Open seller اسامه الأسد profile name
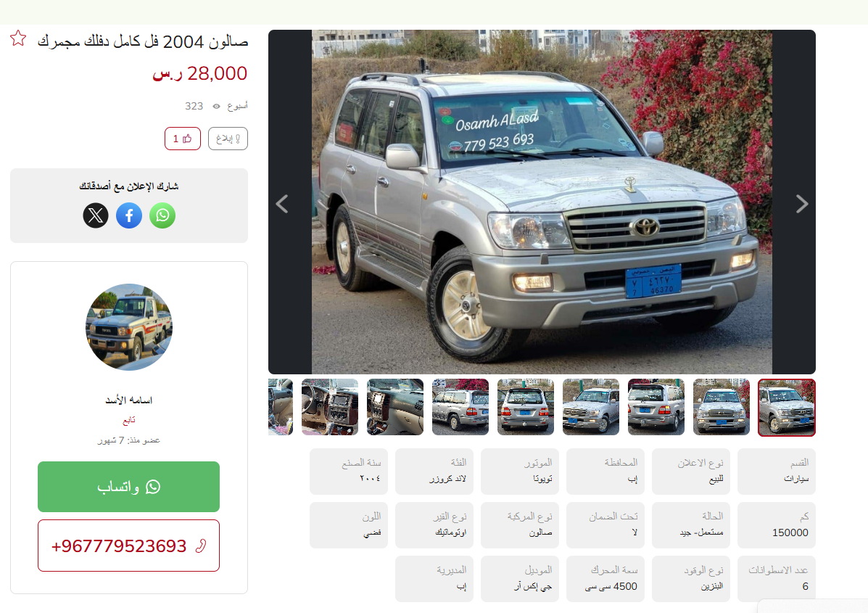This screenshot has width=868, height=613. tap(129, 400)
